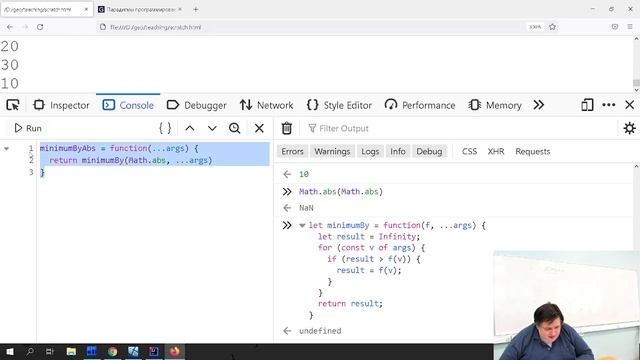Click the undefined result output
640x360 pixels.
320,331
